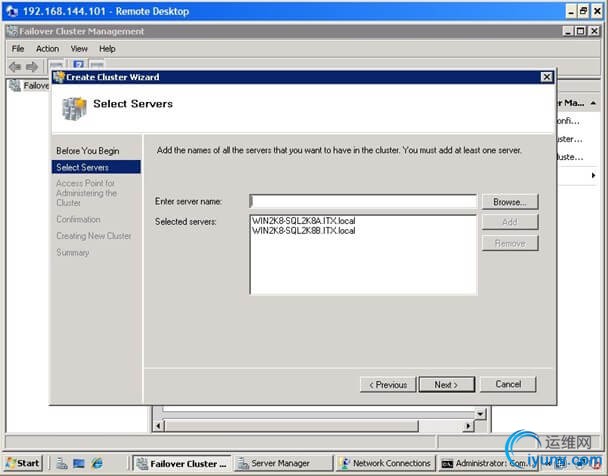Click the horizontal scrollbar left arrow

(x=158, y=426)
